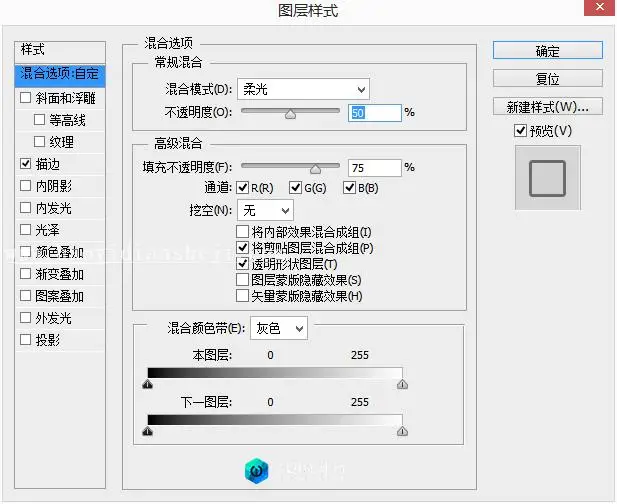Open 混合模式 dropdown showing 柔光
Viewport: 617px width, 504px height.
pos(303,89)
